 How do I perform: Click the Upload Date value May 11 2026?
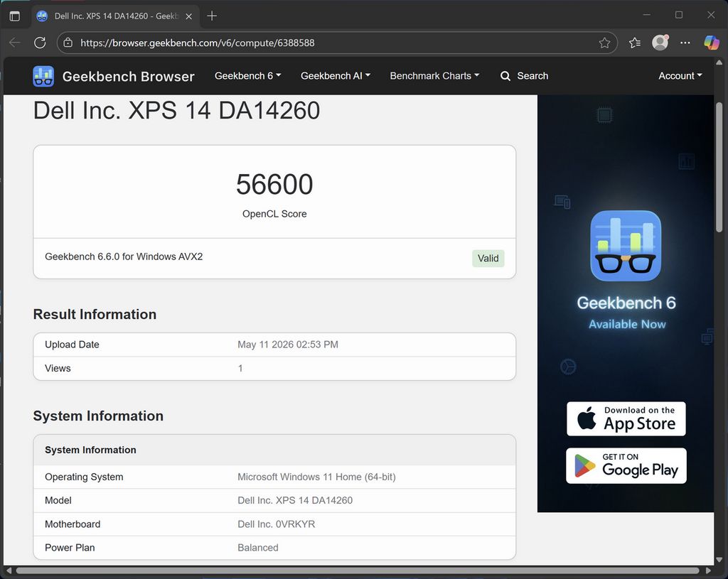tap(288, 345)
